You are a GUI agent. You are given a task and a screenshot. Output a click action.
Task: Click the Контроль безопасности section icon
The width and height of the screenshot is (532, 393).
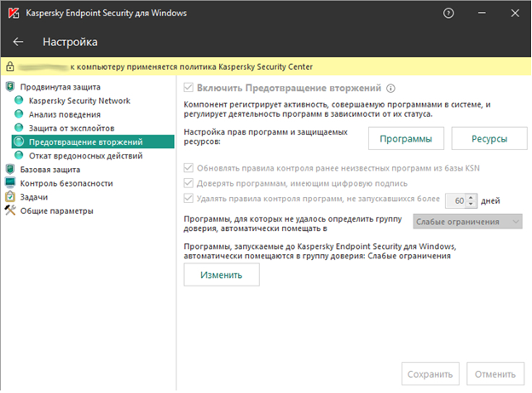(10, 183)
